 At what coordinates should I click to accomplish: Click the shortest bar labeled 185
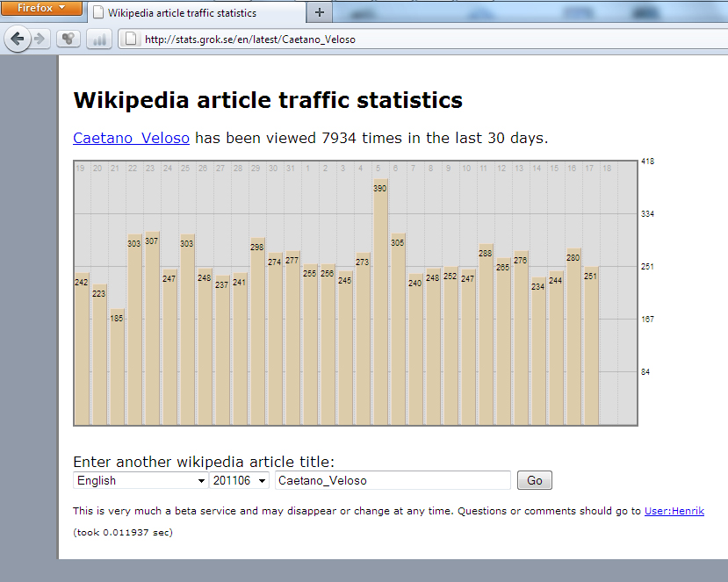117,369
